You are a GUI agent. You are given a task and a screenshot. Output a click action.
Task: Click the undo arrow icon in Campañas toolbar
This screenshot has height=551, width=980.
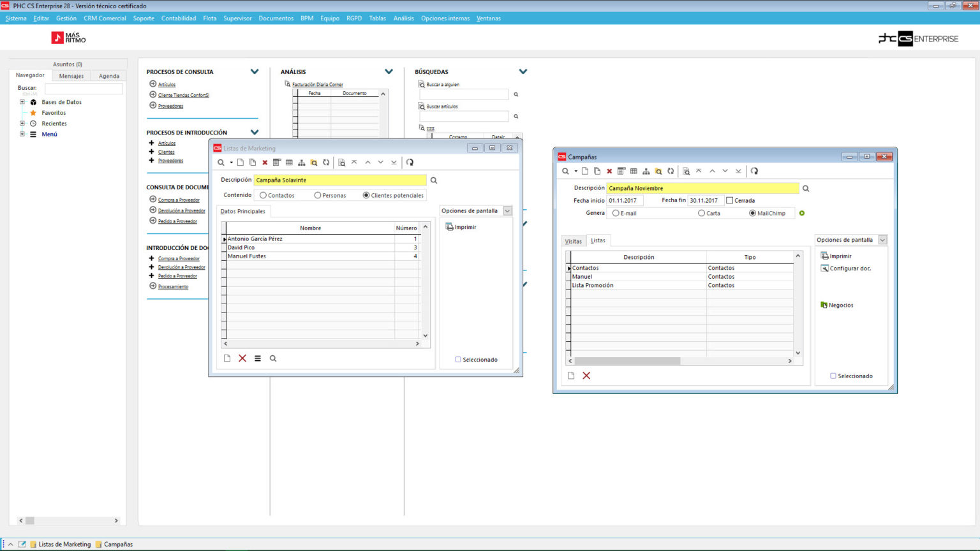[754, 171]
